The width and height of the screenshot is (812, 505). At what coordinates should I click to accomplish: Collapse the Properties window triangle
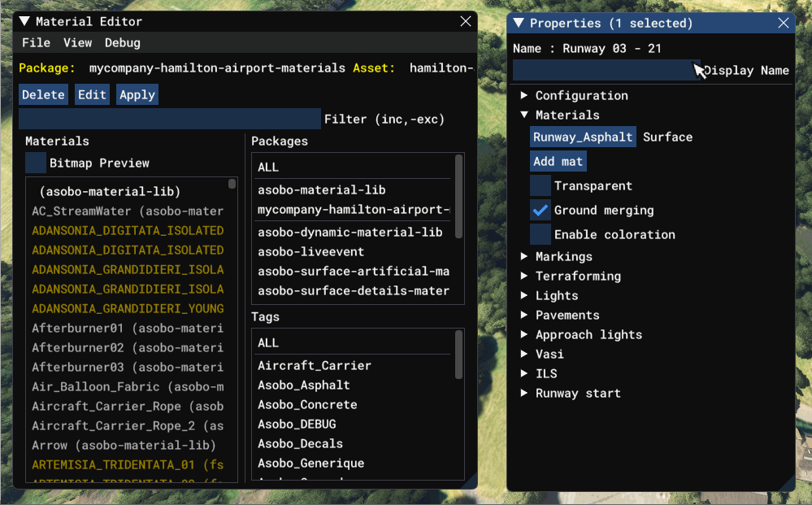[x=519, y=24]
